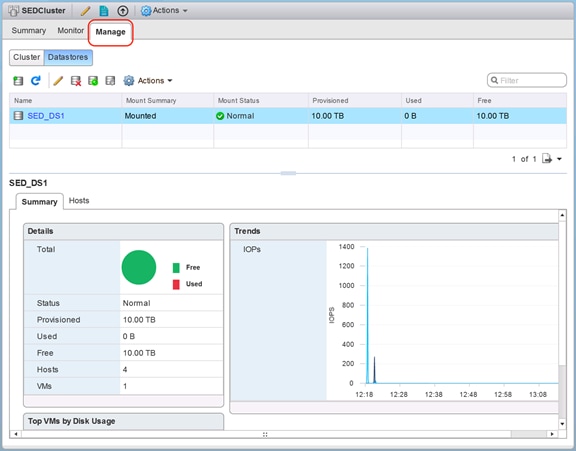Sort by Used column header
The width and height of the screenshot is (576, 451).
[437, 100]
